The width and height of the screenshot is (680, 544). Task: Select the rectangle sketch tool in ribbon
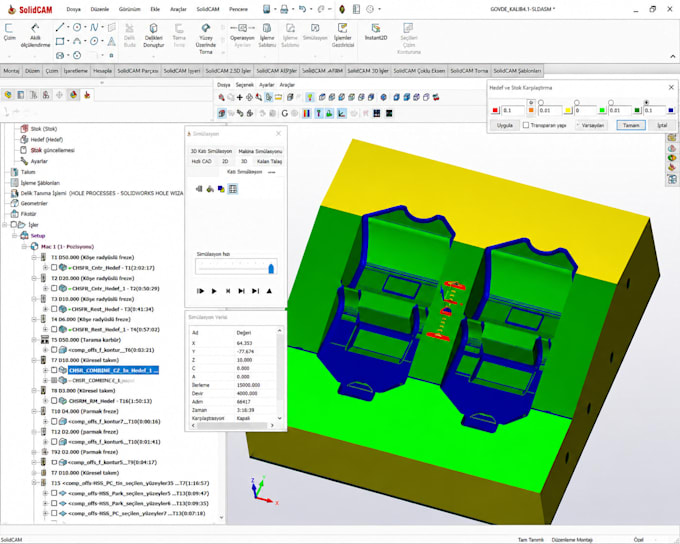tap(60, 42)
